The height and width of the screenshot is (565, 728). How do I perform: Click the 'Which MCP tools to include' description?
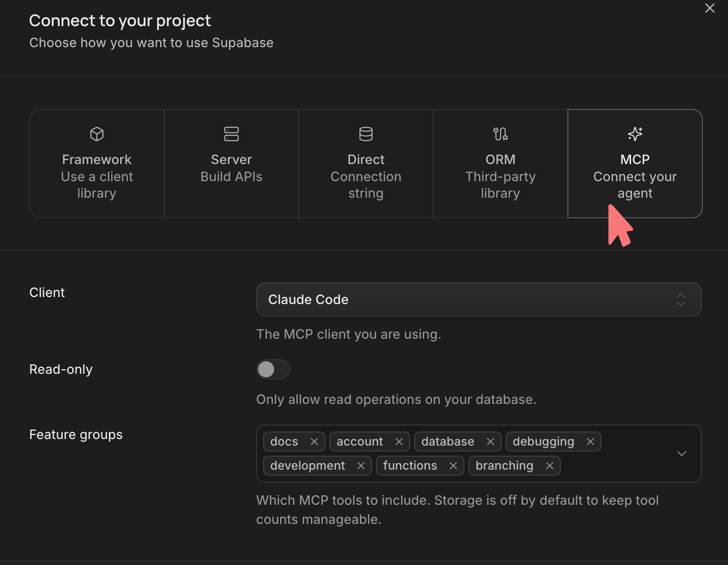point(457,510)
